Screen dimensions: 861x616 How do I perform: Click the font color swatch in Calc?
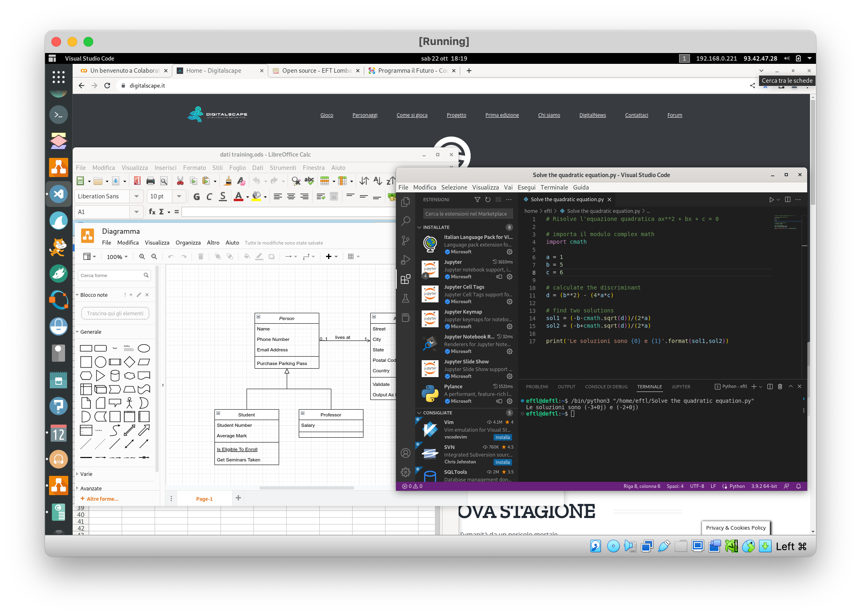point(239,196)
